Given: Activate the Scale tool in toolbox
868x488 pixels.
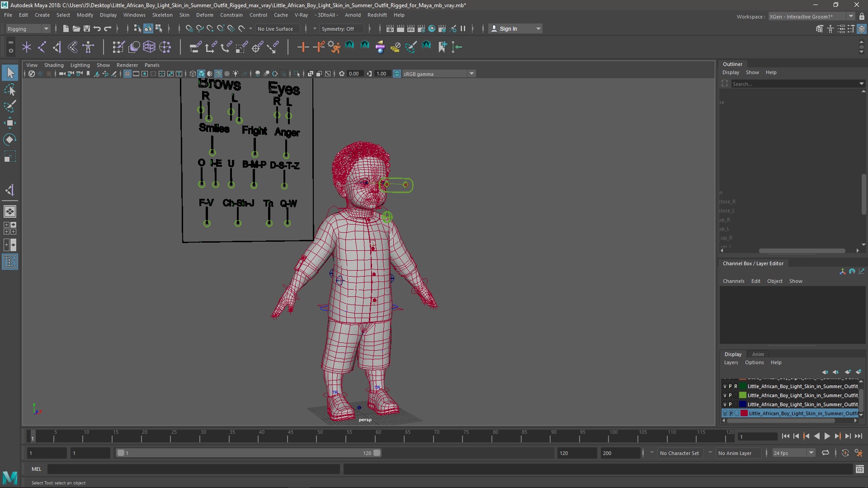Looking at the screenshot, I should point(10,156).
